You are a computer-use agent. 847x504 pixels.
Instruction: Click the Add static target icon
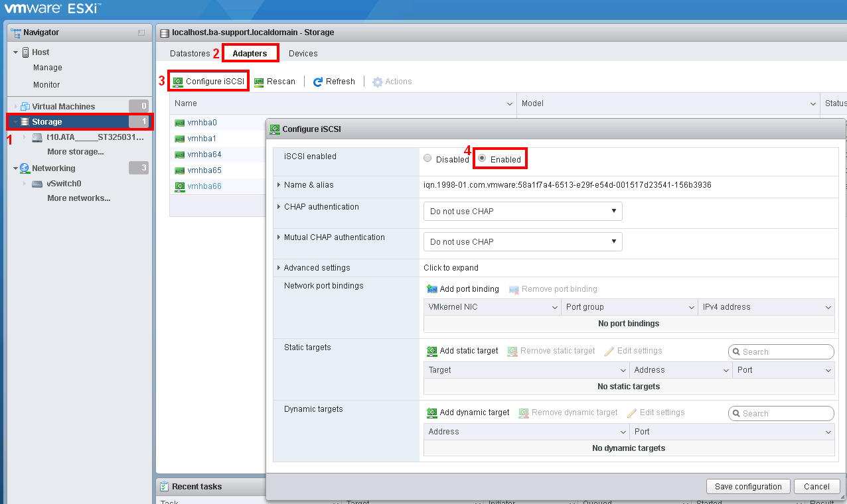[x=432, y=351]
